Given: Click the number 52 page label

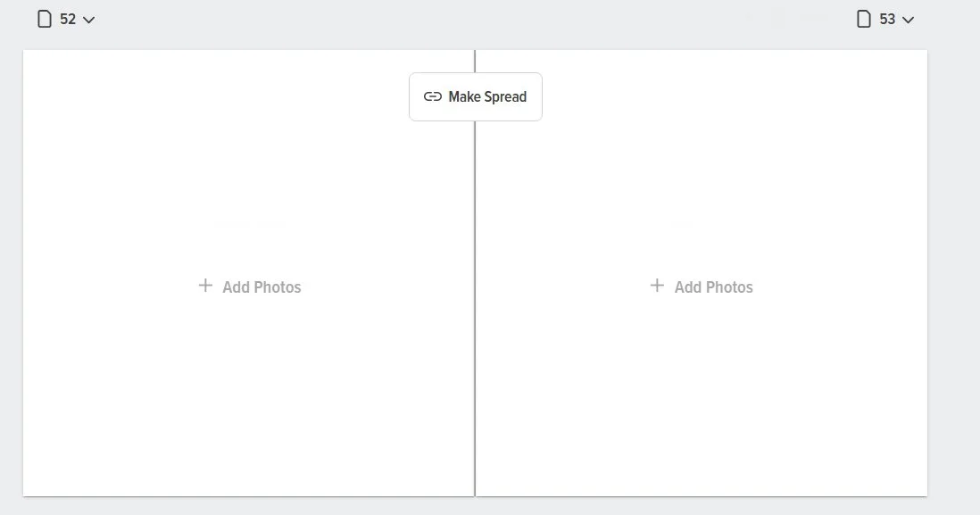Looking at the screenshot, I should pyautogui.click(x=68, y=20).
